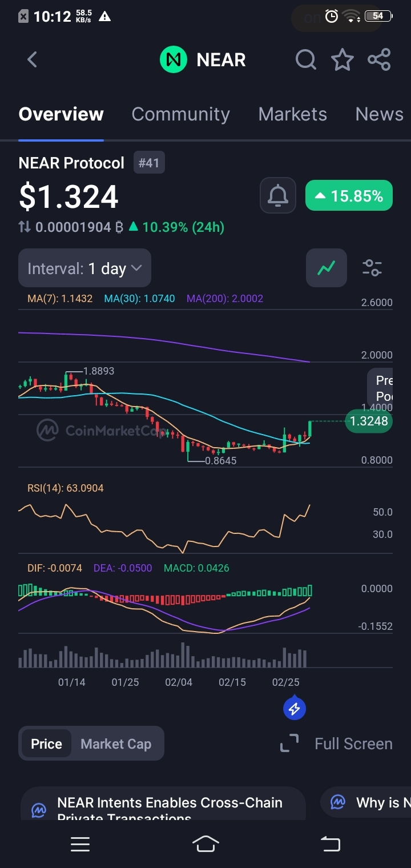Switch to the News tab
Viewport: 411px width, 868px height.
[379, 114]
